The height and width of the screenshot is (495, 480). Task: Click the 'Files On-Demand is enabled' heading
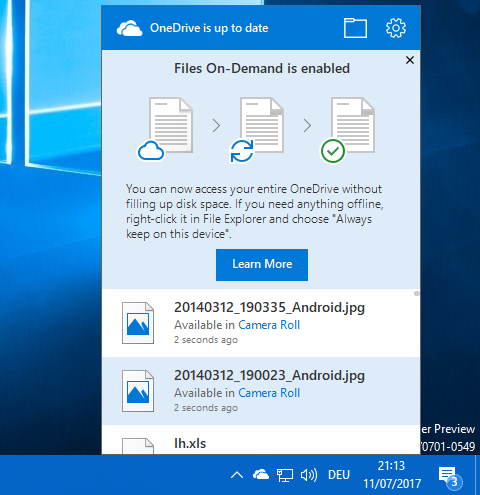click(x=262, y=68)
